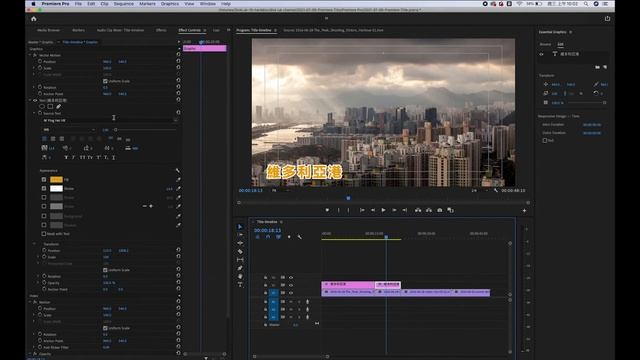Create ellipse mask on Text effect
The height and width of the screenshot is (360, 640).
point(42,107)
